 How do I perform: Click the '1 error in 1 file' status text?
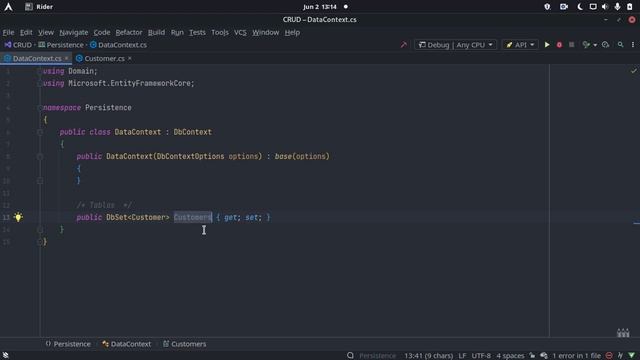(576, 356)
